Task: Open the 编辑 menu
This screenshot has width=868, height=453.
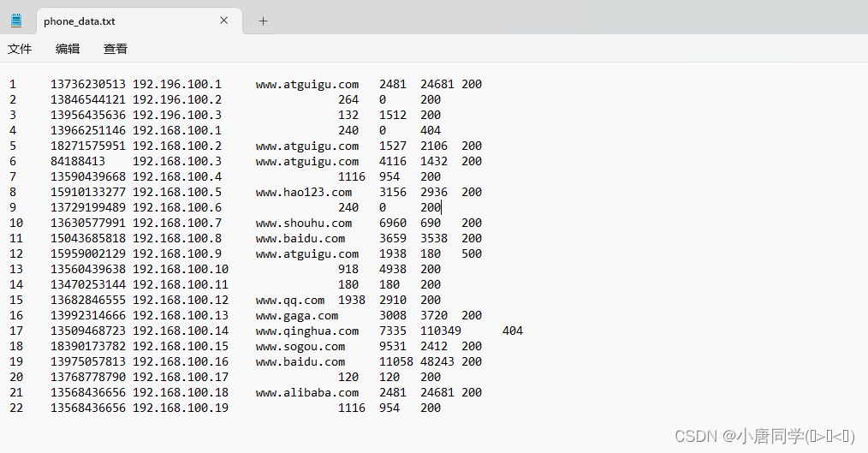Action: [68, 49]
